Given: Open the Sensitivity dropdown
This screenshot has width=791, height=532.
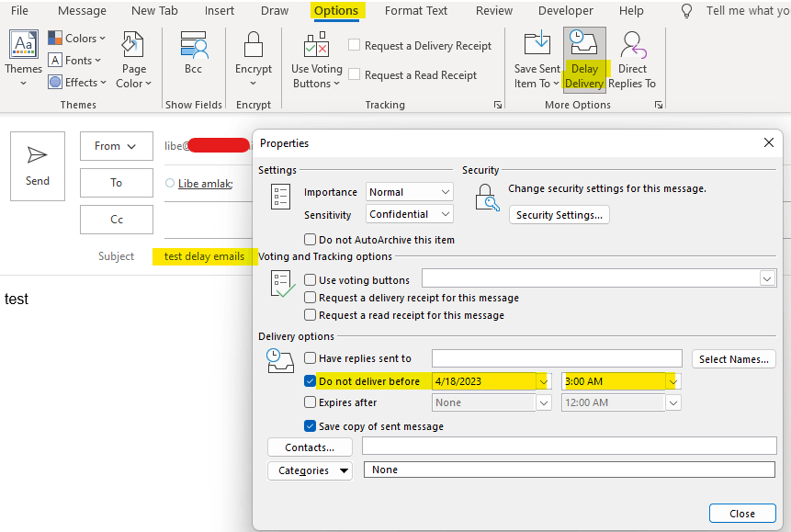Looking at the screenshot, I should pos(409,214).
